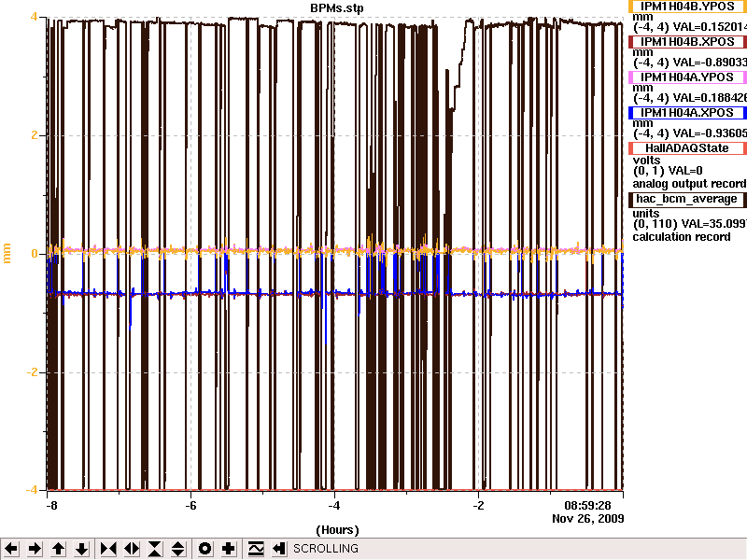Click the -6 tick label on the time axis
The height and width of the screenshot is (560, 747).
point(190,506)
